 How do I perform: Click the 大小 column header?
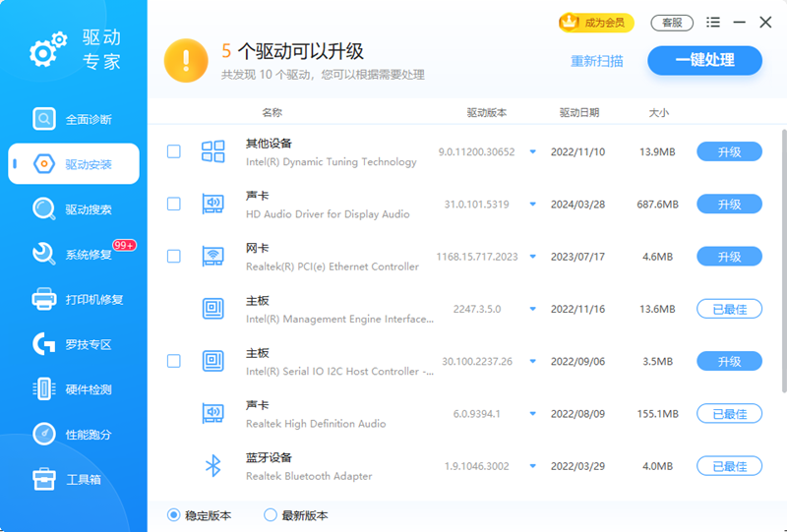658,112
